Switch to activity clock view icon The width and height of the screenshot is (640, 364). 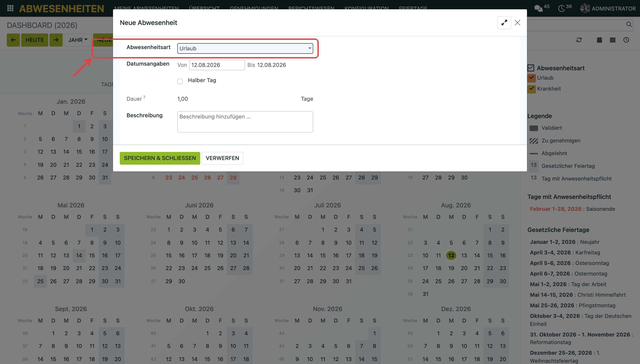626,40
